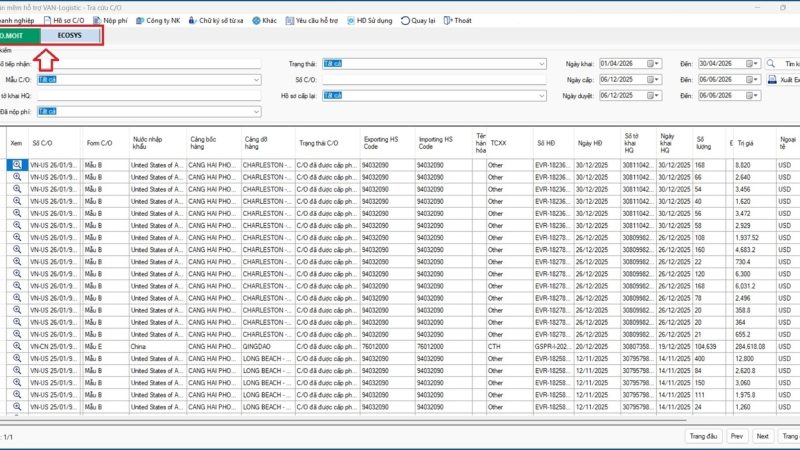View the C/O row with value 2,640

pyautogui.click(x=17, y=177)
